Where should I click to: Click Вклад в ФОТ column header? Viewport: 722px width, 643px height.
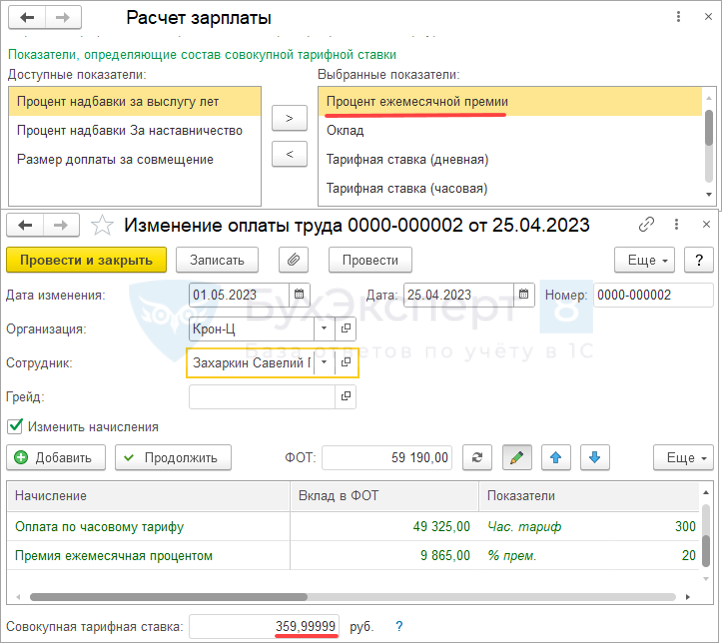tap(384, 496)
